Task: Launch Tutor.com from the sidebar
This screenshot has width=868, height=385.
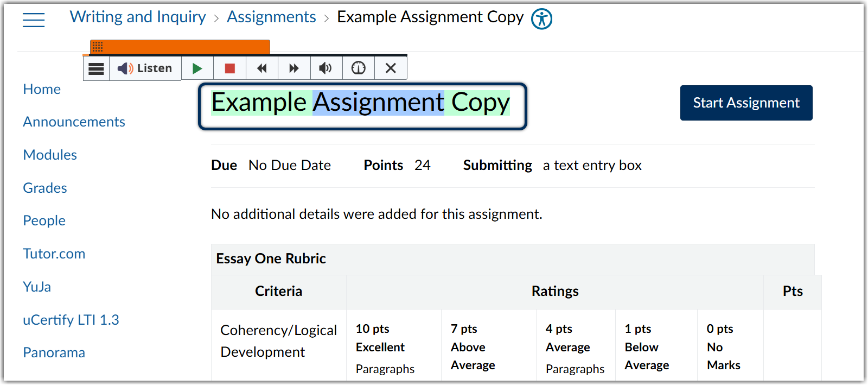Action: tap(54, 254)
